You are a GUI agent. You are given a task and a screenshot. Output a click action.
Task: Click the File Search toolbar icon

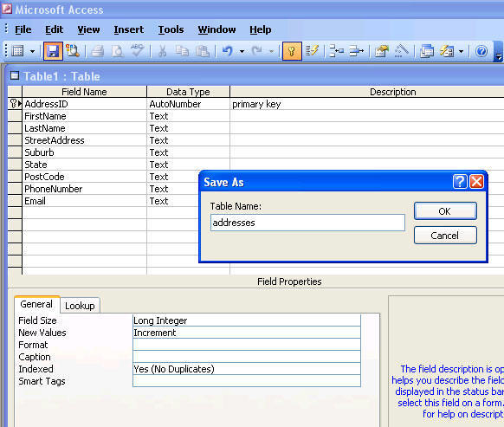[73, 51]
